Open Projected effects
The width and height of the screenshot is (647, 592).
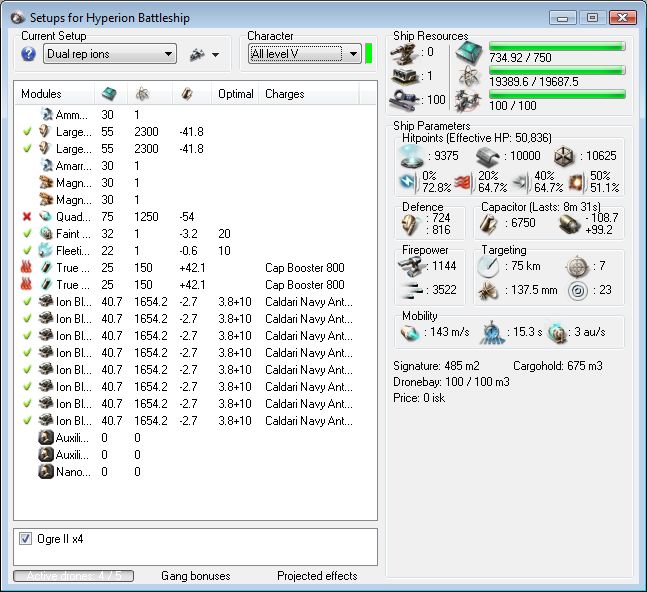pos(317,575)
